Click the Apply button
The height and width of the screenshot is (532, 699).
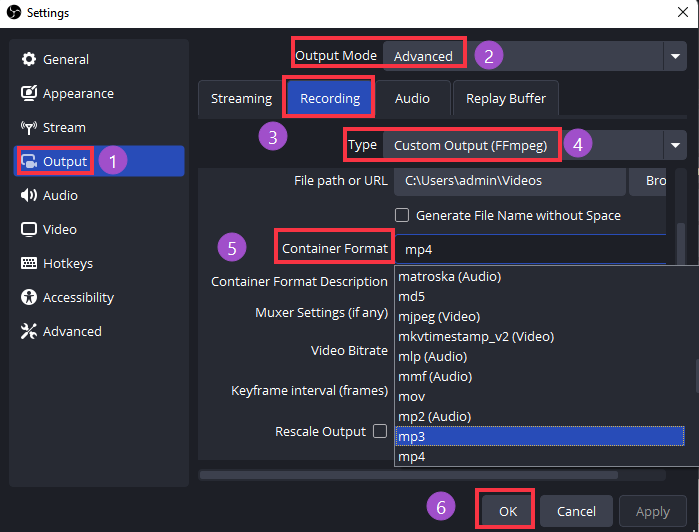pyautogui.click(x=653, y=511)
